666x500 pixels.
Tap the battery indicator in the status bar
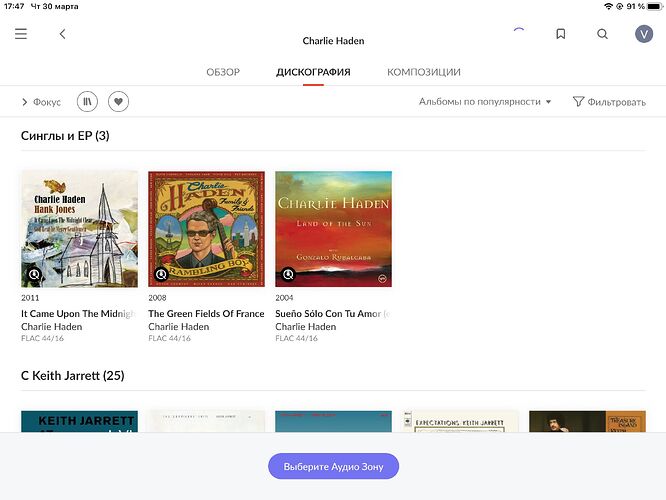click(655, 6)
